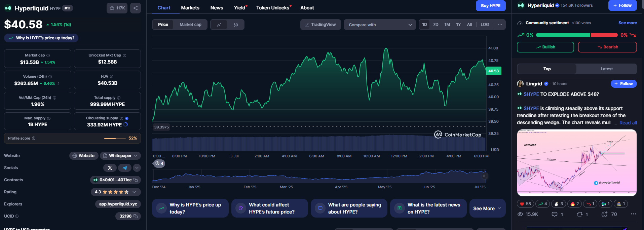
Task: Set chart range to 1Y
Action: (x=458, y=25)
